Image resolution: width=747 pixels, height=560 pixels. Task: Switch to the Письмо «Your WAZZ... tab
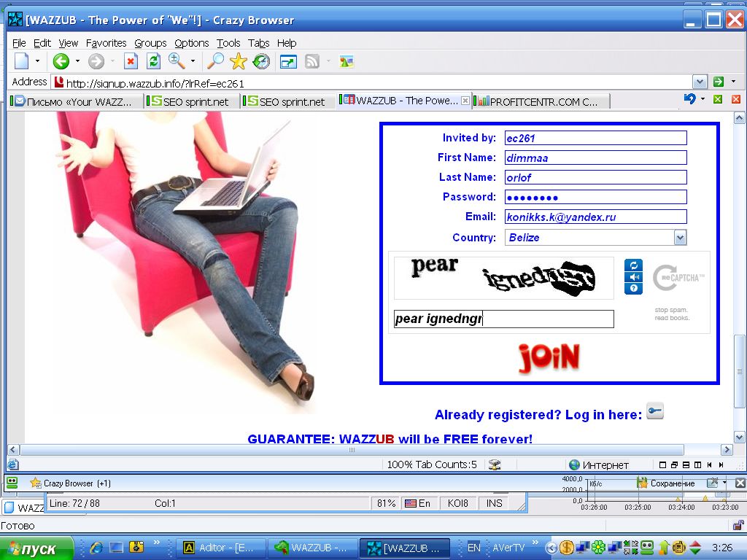77,101
